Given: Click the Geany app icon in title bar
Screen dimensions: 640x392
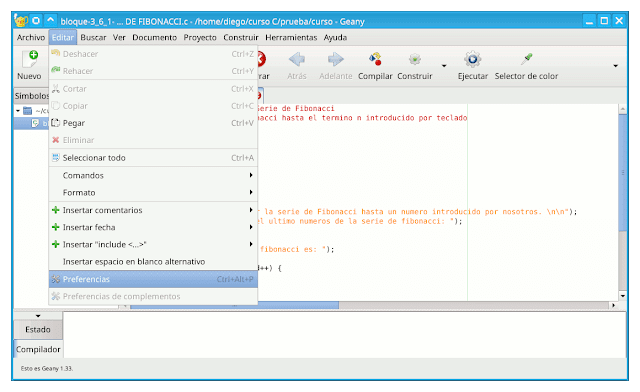Looking at the screenshot, I should (21, 20).
